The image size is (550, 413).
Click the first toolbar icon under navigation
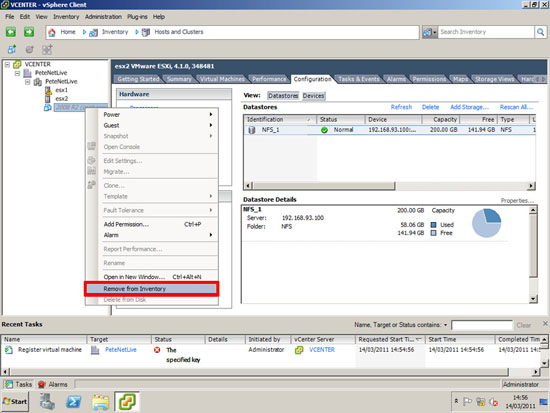(x=12, y=49)
